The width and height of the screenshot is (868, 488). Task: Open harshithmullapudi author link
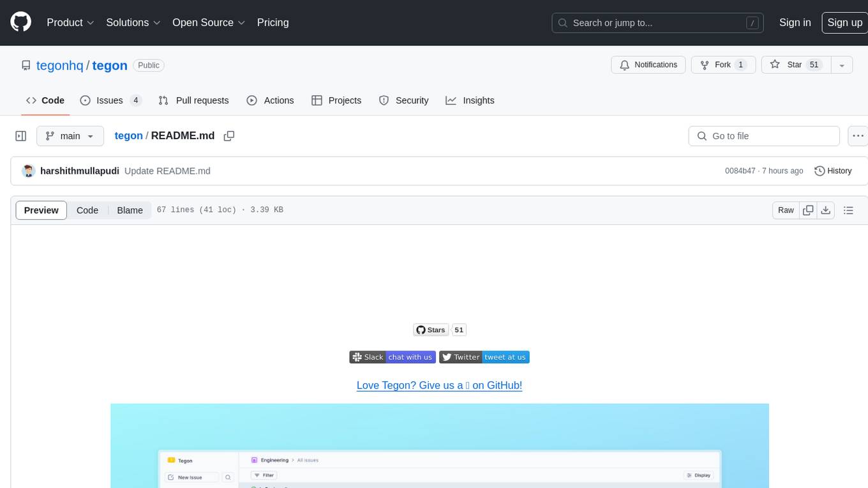point(80,171)
